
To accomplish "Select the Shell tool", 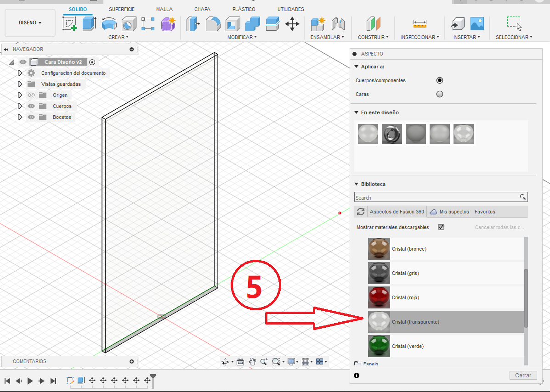I will [233, 24].
